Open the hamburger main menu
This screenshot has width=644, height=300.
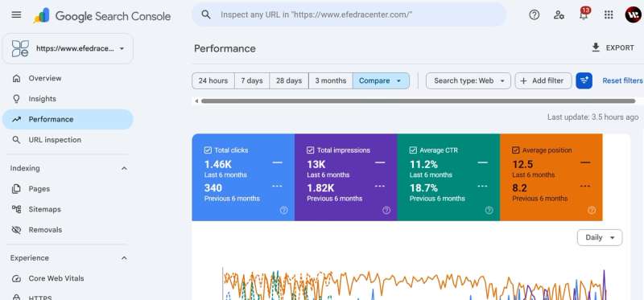click(16, 15)
